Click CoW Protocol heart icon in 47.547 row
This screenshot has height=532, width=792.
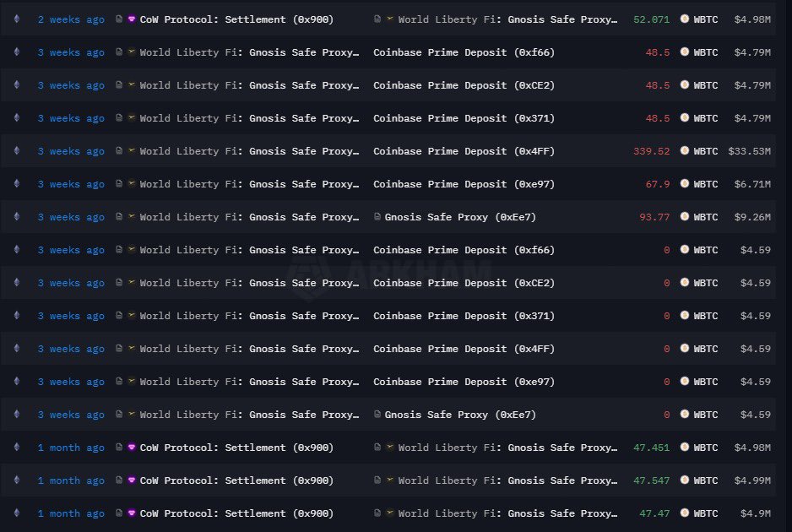coord(132,480)
